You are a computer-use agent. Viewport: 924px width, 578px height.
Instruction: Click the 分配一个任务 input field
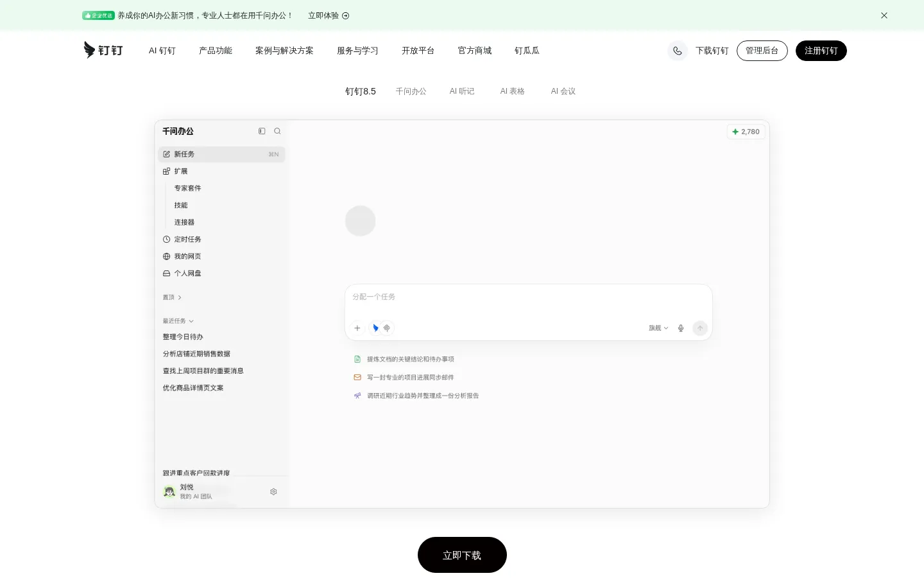tap(528, 297)
